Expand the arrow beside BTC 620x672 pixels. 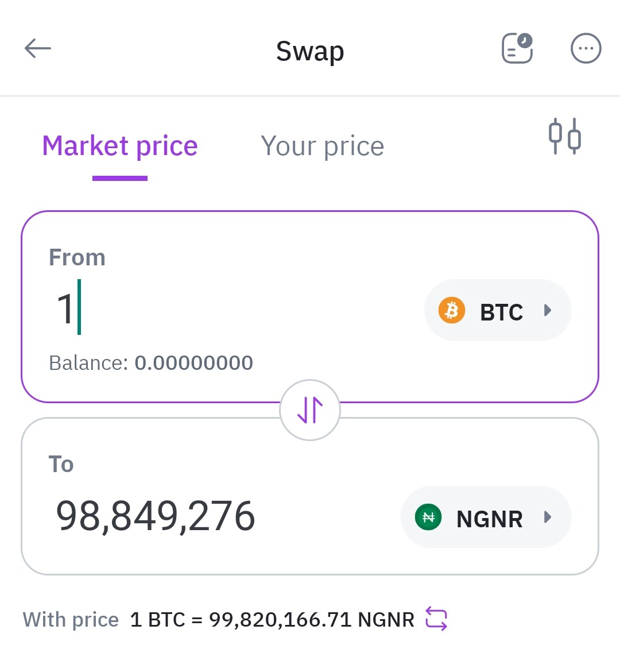click(x=547, y=310)
